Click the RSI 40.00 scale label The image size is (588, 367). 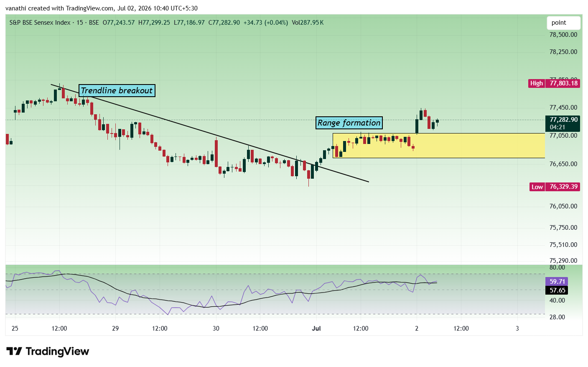[x=557, y=300]
